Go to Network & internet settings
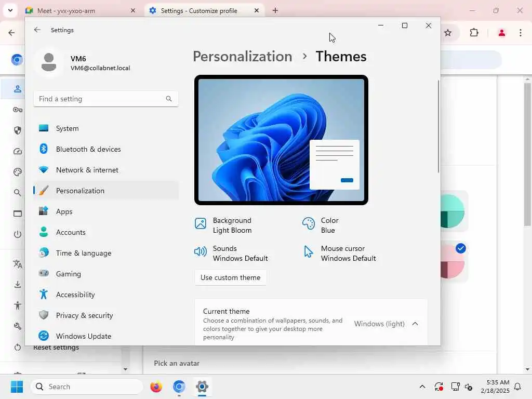The width and height of the screenshot is (532, 399). pos(106,170)
